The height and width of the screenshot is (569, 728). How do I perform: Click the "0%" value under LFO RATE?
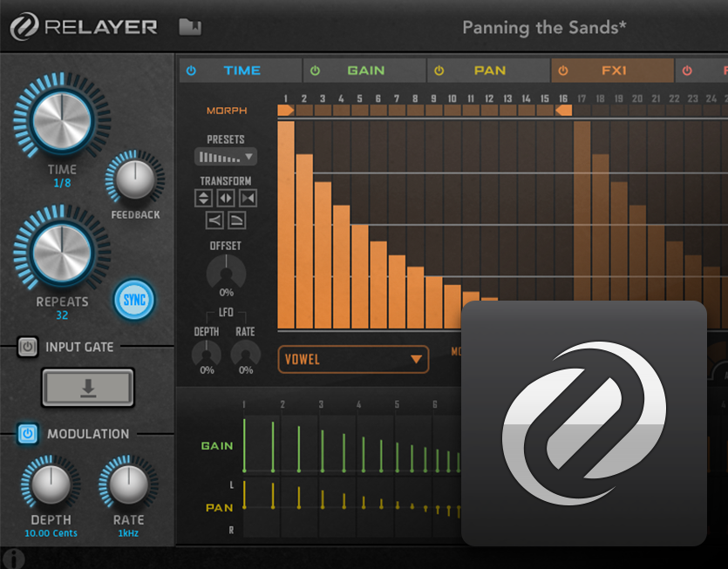[246, 370]
